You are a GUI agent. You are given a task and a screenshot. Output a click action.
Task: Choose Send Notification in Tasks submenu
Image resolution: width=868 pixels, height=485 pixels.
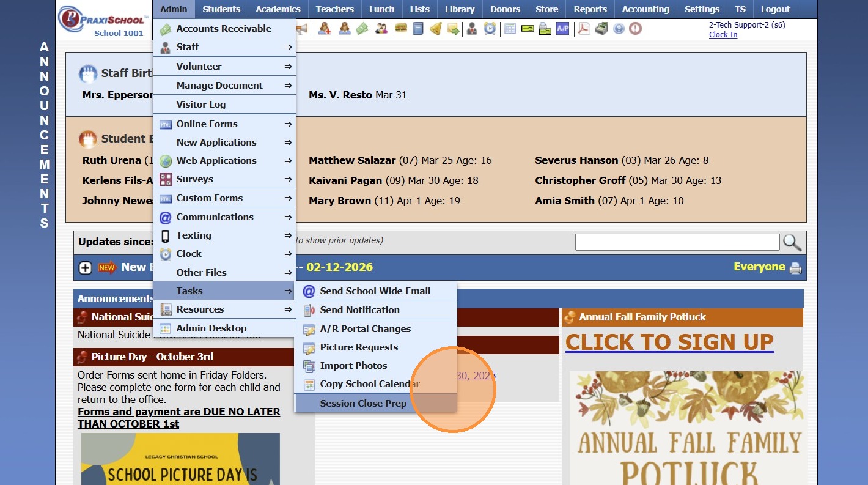coord(377,310)
